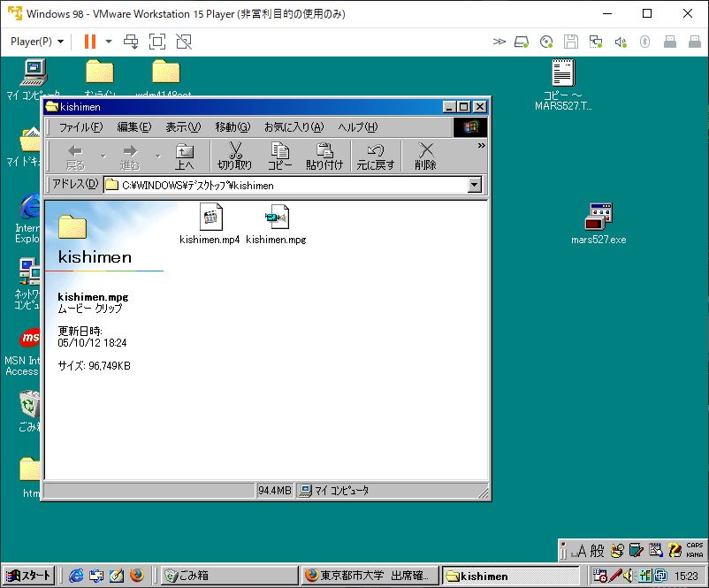Screen dimensions: 709x588
Task: Click the taskbar clock 15:23
Action: [686, 576]
